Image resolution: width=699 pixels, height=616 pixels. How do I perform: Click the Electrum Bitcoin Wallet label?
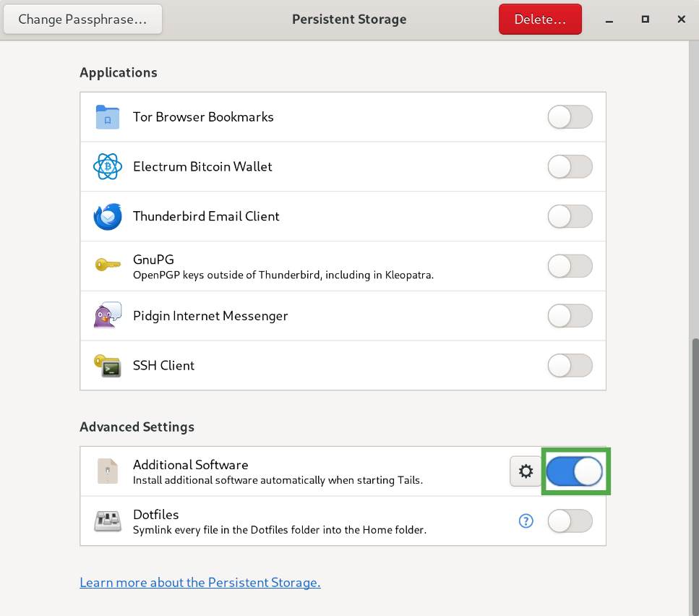[x=202, y=166]
